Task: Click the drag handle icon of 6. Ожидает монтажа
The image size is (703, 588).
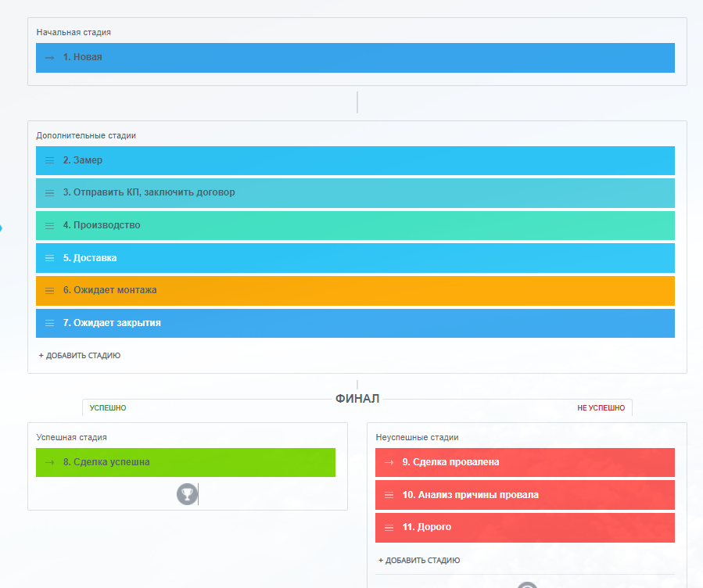Action: point(50,291)
